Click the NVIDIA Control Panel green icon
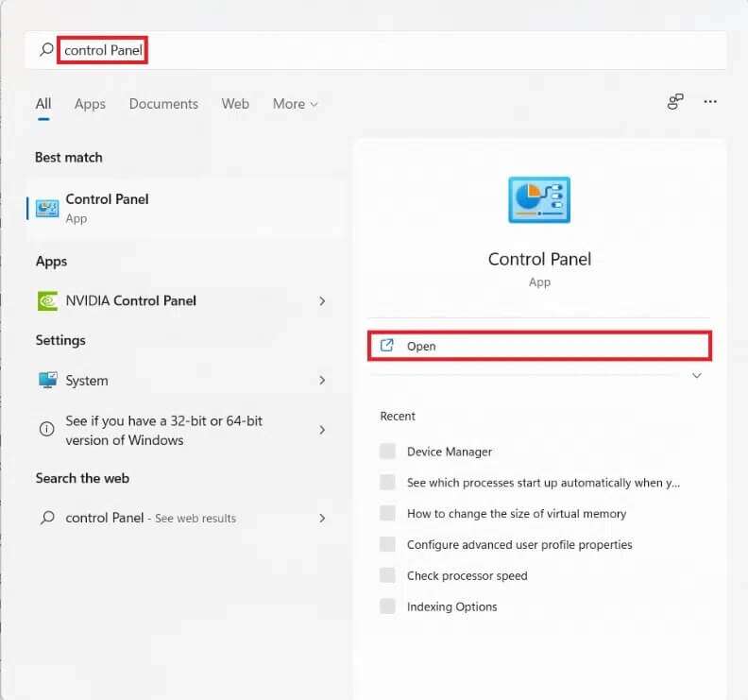Screen dimensions: 748x700 [47, 301]
